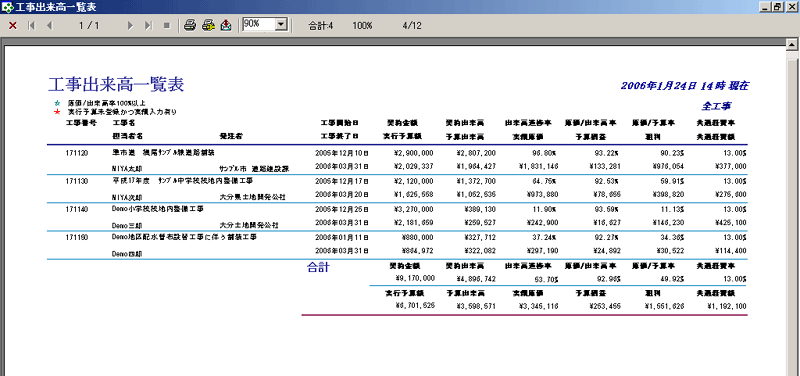Image resolution: width=800 pixels, height=376 pixels.
Task: Export the report via envelope icon
Action: pyautogui.click(x=226, y=26)
